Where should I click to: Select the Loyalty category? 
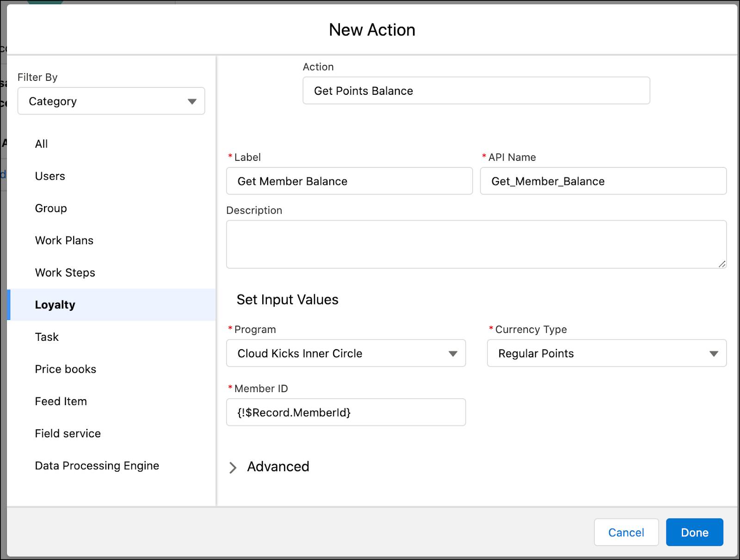click(x=55, y=304)
